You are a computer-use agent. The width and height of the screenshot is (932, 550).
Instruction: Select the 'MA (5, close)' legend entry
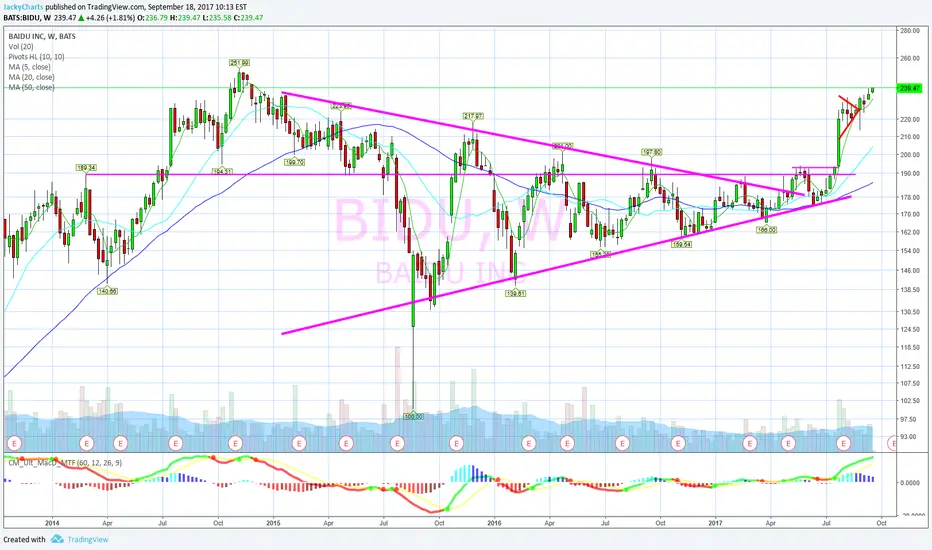[30, 67]
